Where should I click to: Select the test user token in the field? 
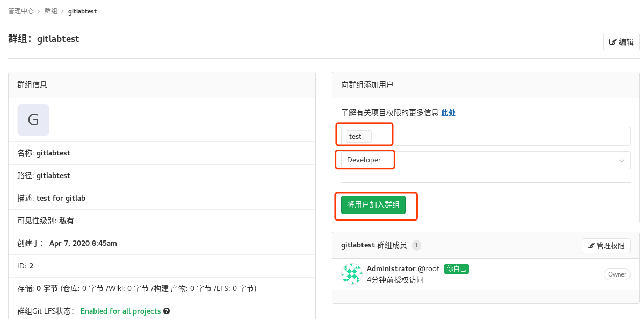coord(356,136)
